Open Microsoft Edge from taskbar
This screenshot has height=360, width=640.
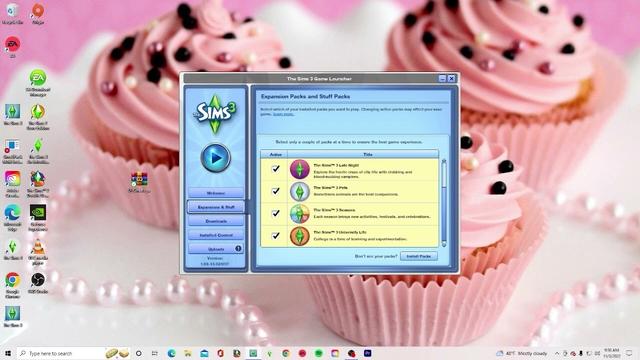(x=171, y=353)
